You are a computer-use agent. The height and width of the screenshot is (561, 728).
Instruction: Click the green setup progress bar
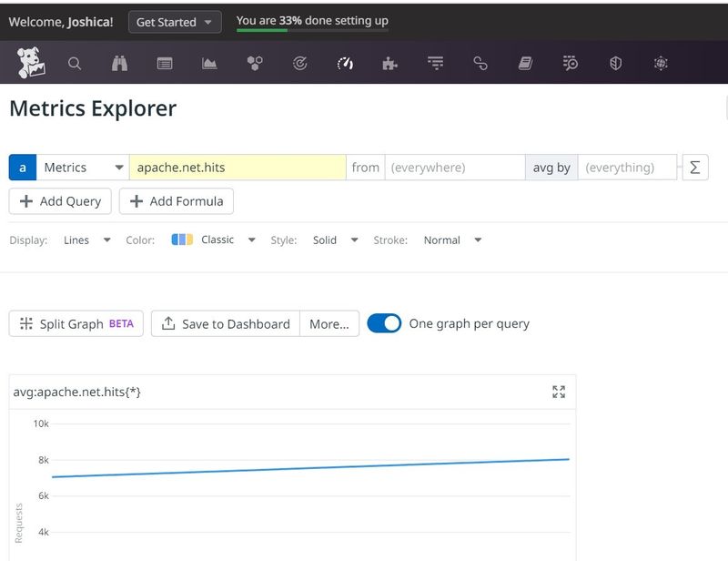(x=262, y=31)
